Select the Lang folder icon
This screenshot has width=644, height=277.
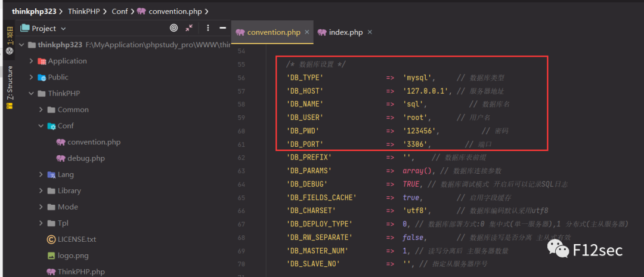pyautogui.click(x=51, y=175)
